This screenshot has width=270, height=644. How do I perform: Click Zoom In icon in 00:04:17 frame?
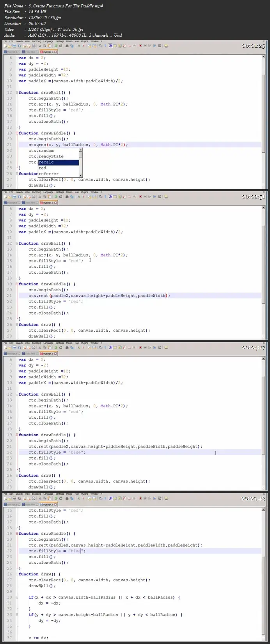click(78, 347)
